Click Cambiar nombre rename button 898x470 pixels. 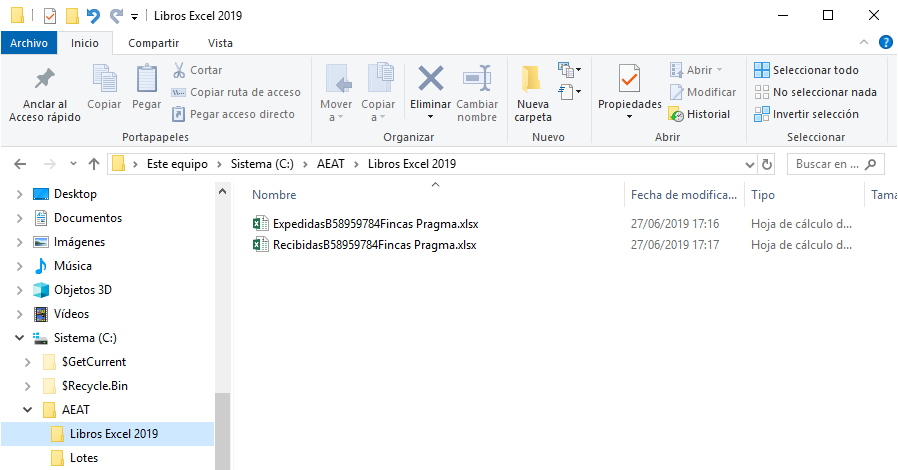click(x=477, y=93)
